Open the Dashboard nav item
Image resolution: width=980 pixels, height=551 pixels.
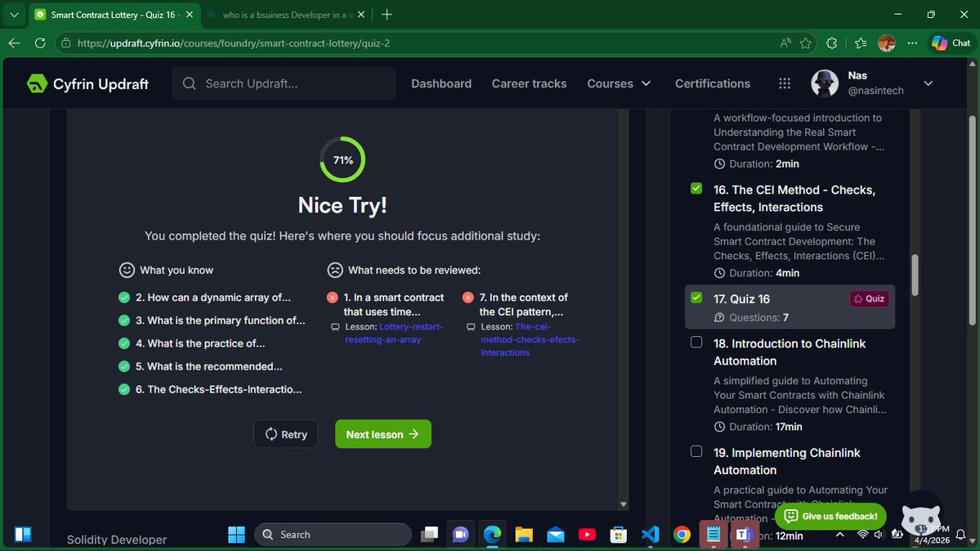tap(441, 83)
